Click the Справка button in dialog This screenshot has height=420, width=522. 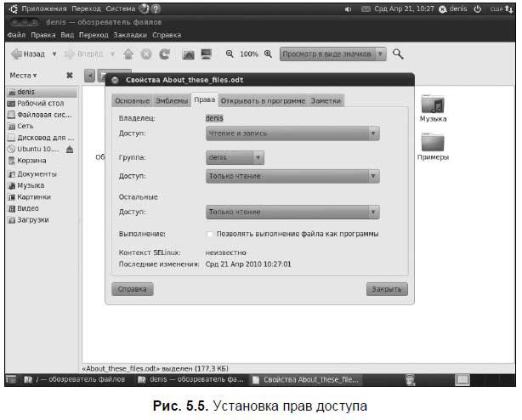tap(132, 289)
